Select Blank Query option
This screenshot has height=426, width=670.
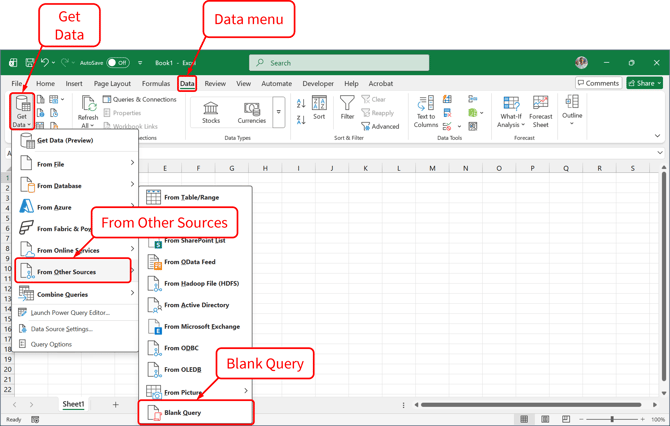196,412
